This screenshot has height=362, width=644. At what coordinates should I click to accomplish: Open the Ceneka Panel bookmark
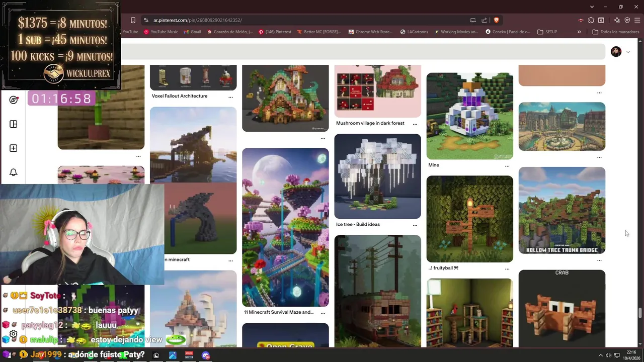(x=508, y=32)
